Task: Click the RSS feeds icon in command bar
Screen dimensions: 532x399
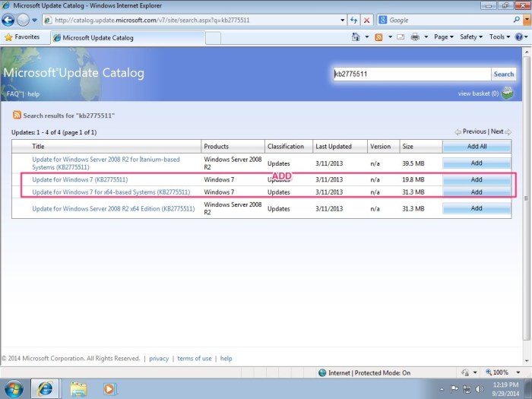Action: click(378, 37)
